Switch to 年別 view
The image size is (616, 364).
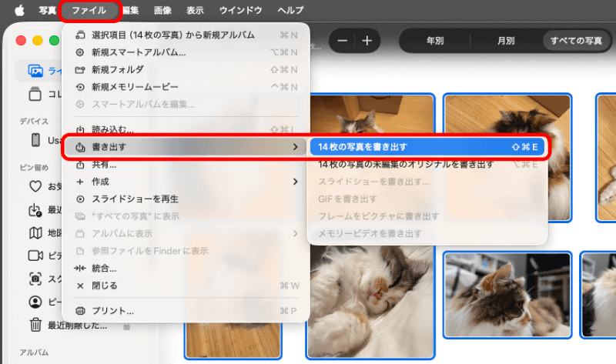coord(435,41)
